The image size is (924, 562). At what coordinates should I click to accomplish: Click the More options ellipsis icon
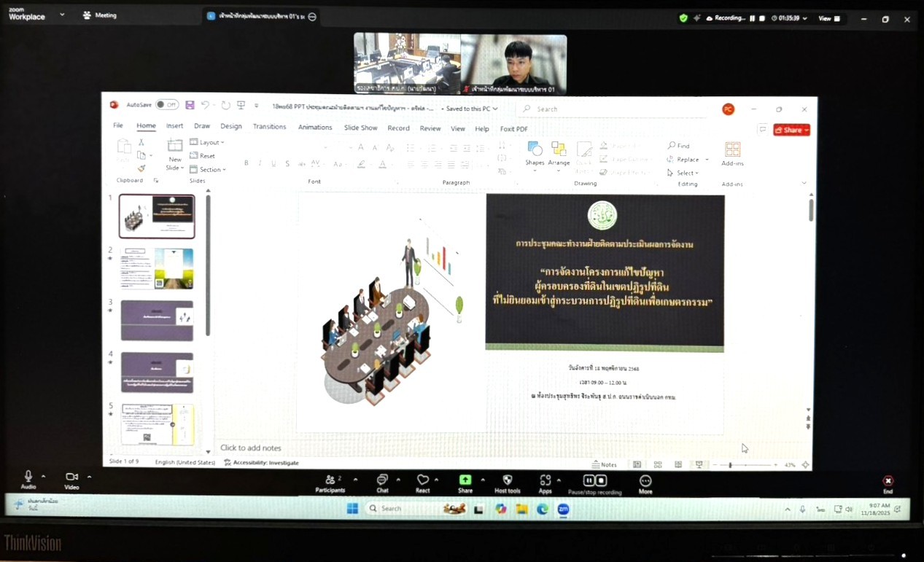tap(645, 481)
